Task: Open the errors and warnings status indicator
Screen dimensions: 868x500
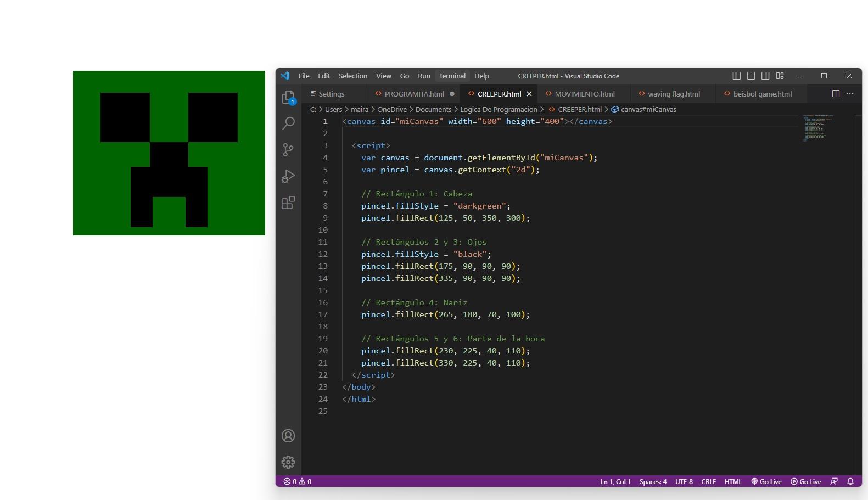Action: [x=297, y=481]
